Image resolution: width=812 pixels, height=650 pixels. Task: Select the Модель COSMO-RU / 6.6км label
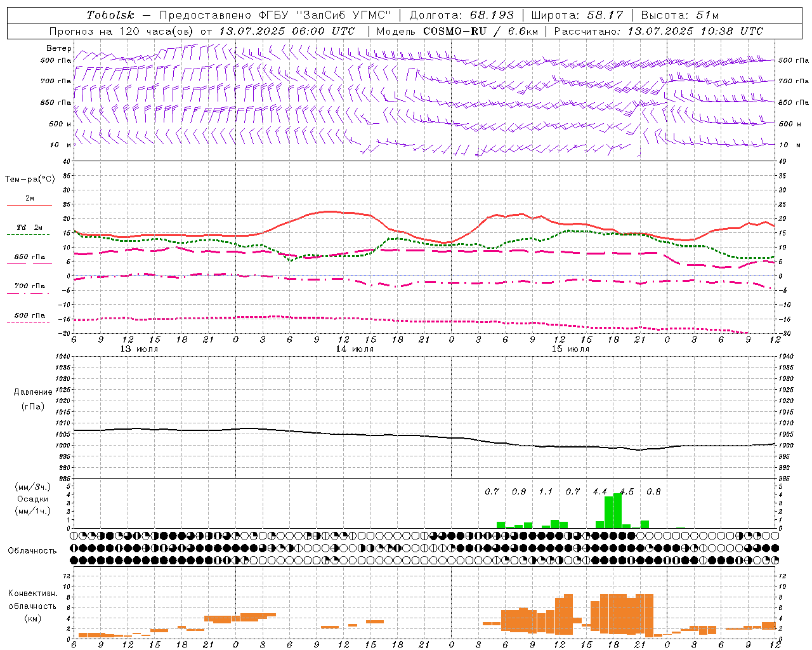pos(457,31)
